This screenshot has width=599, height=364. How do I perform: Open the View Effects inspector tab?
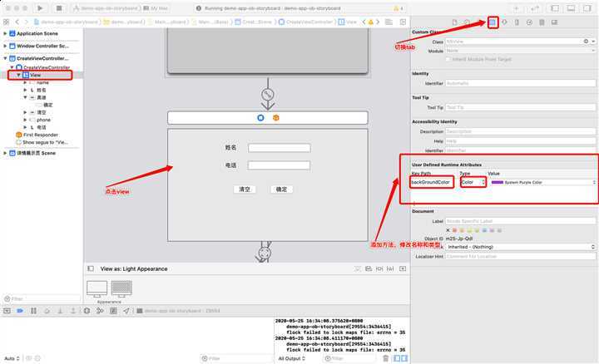[x=554, y=22]
